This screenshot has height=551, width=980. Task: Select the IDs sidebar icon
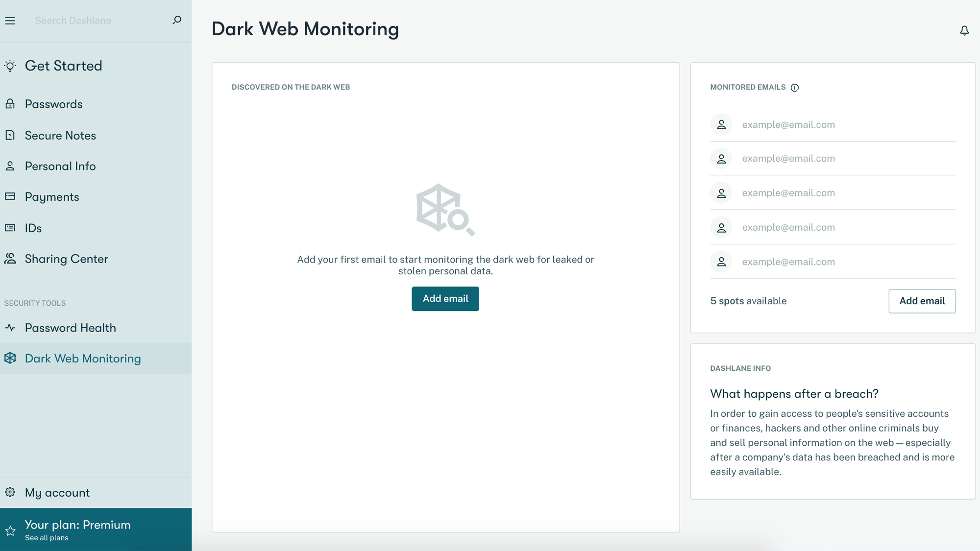10,228
